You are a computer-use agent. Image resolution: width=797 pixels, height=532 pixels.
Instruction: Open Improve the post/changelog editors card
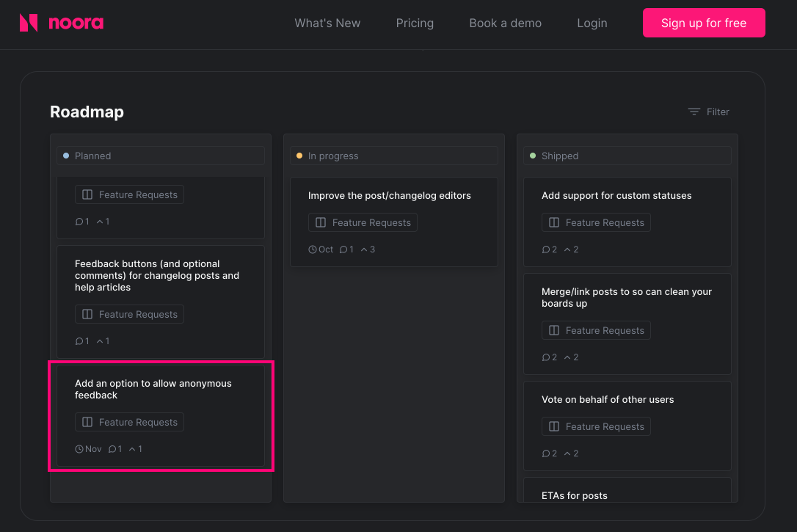394,222
